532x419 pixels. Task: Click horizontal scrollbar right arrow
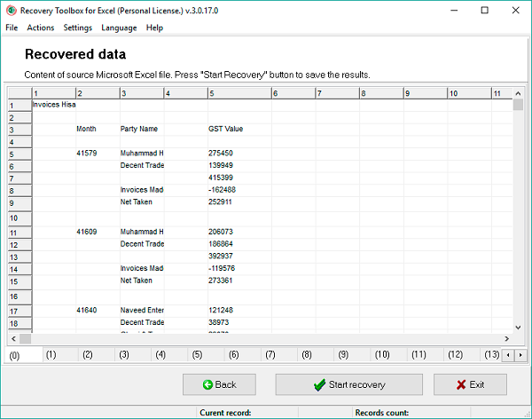(x=505, y=339)
